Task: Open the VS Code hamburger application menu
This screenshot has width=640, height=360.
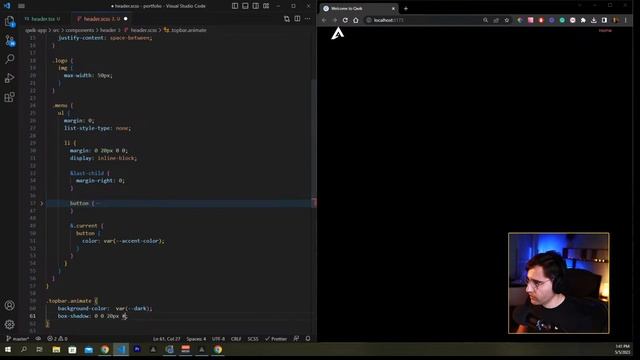Action: pos(21,6)
